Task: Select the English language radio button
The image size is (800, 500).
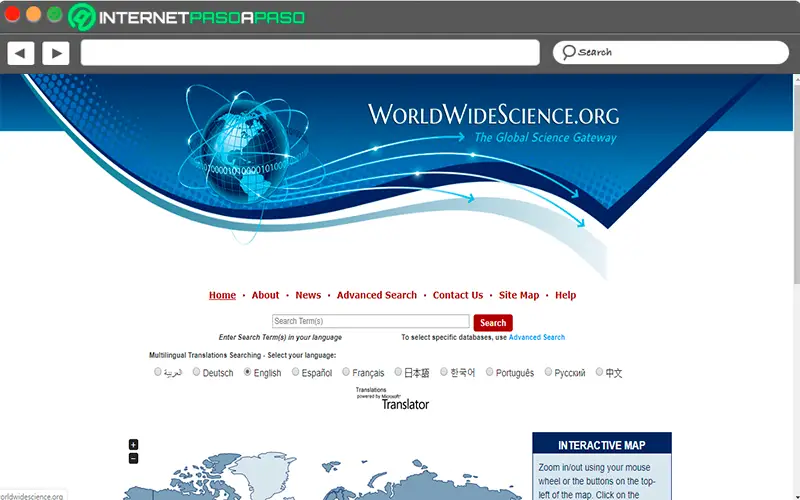Action: pos(247,372)
